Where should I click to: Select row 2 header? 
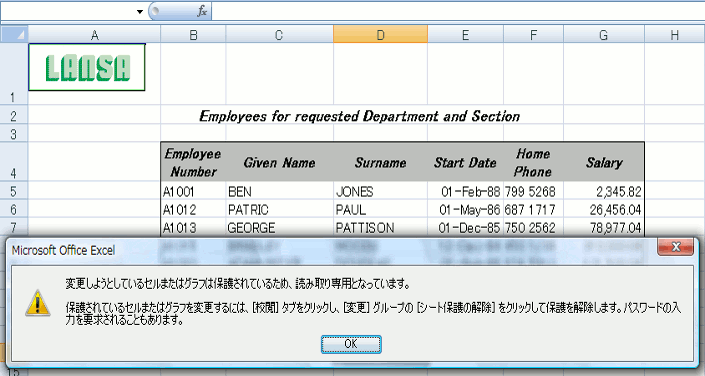pyautogui.click(x=14, y=116)
